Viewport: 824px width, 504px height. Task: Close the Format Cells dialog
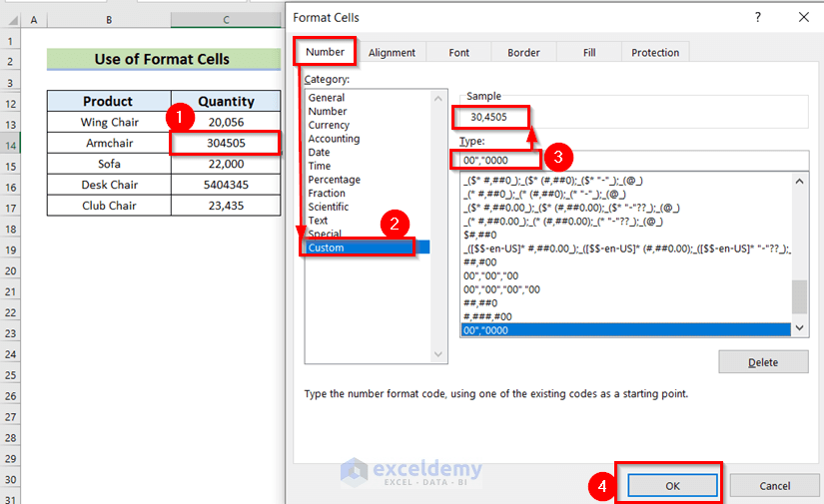click(803, 17)
